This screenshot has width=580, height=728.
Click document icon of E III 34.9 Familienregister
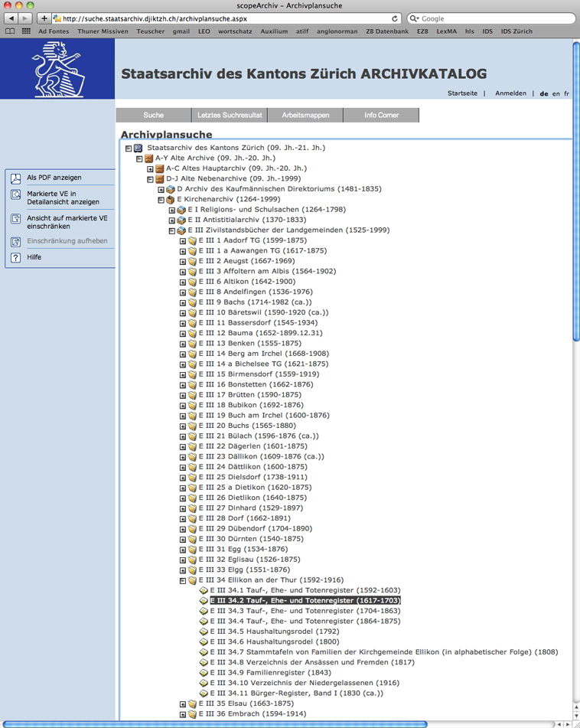point(204,673)
